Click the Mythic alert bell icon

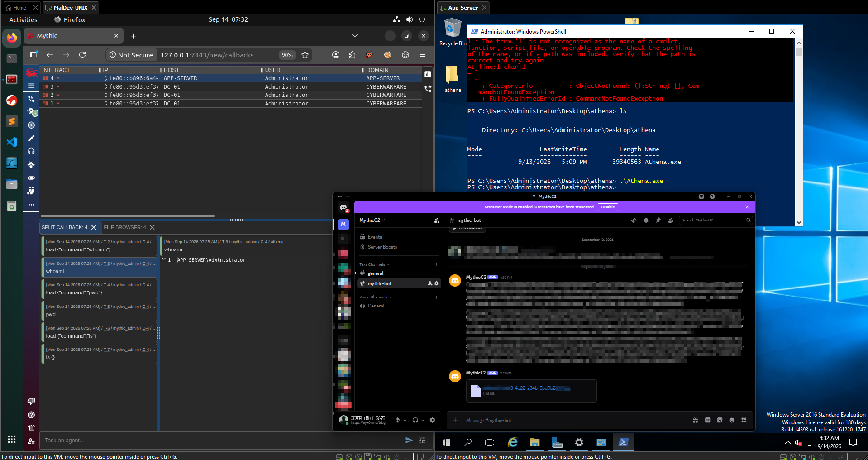[x=31, y=428]
